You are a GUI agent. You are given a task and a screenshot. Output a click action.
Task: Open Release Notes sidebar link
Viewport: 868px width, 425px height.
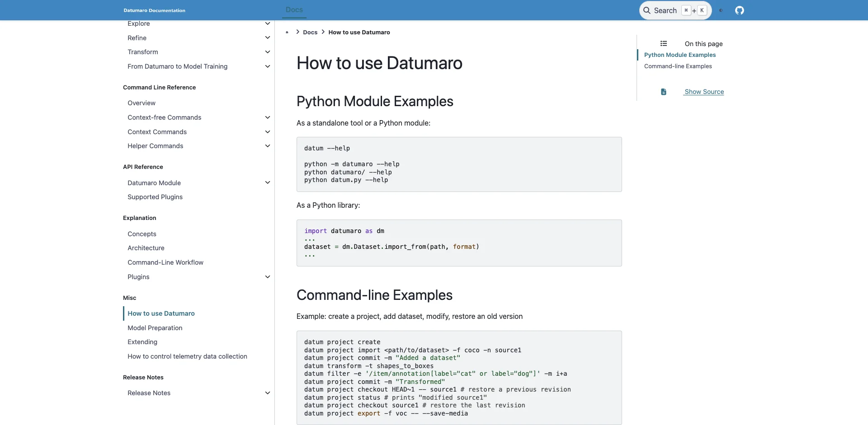(149, 393)
